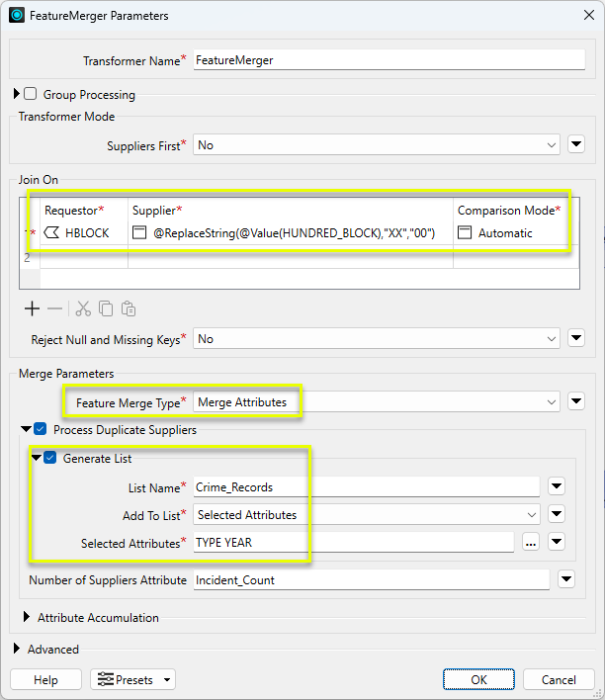Open the List Name arrow options menu

(x=557, y=486)
